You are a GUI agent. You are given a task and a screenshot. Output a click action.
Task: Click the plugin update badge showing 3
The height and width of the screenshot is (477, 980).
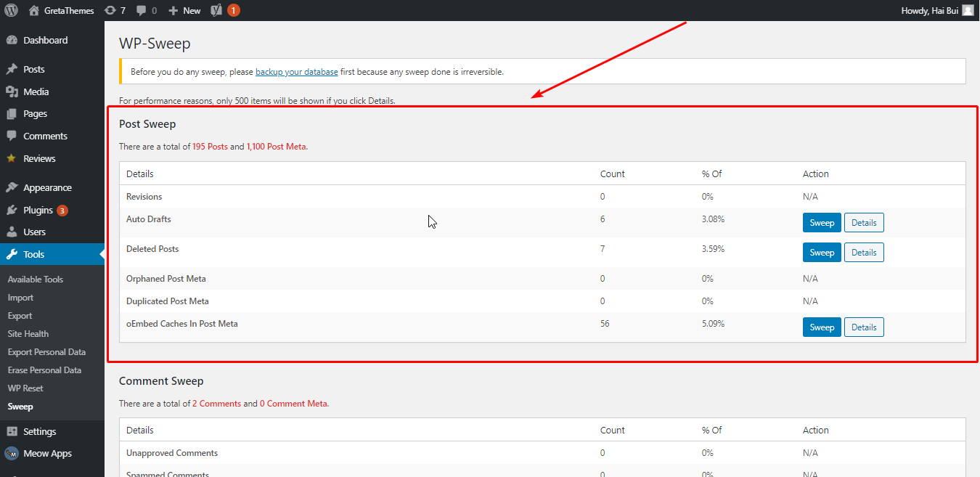(x=62, y=211)
